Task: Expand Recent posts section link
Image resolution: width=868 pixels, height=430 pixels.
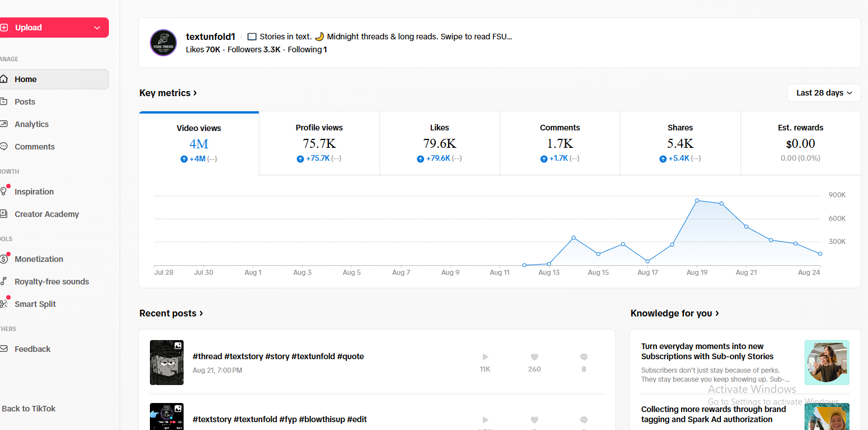Action: [x=171, y=313]
